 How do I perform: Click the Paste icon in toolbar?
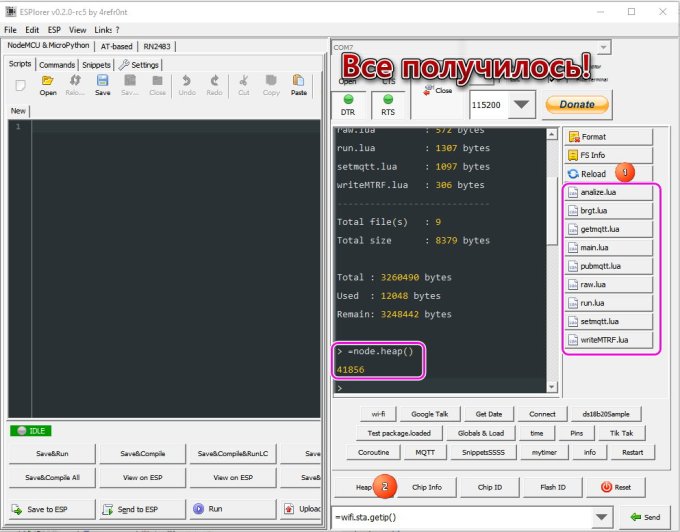coord(298,85)
